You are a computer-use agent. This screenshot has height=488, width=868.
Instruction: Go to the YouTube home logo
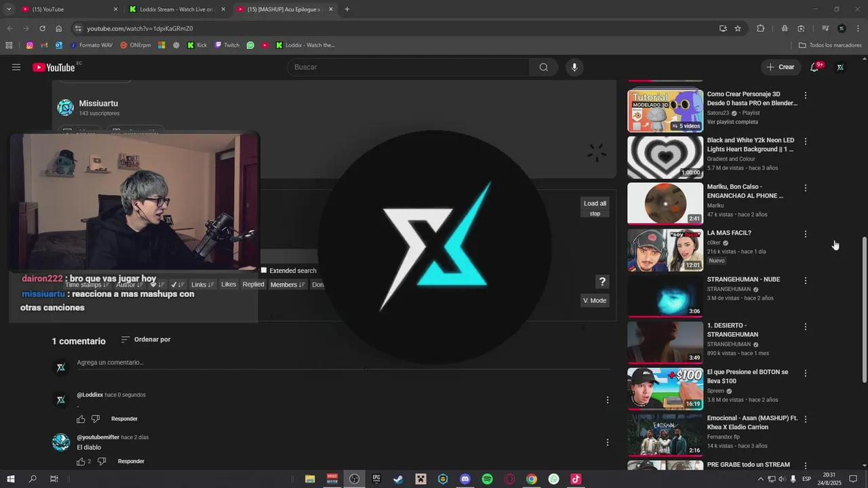coord(54,67)
